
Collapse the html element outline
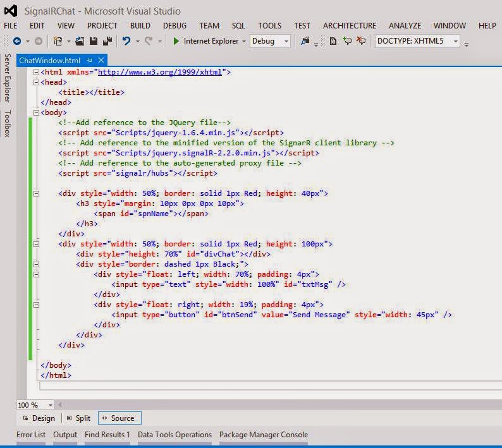pyautogui.click(x=36, y=72)
